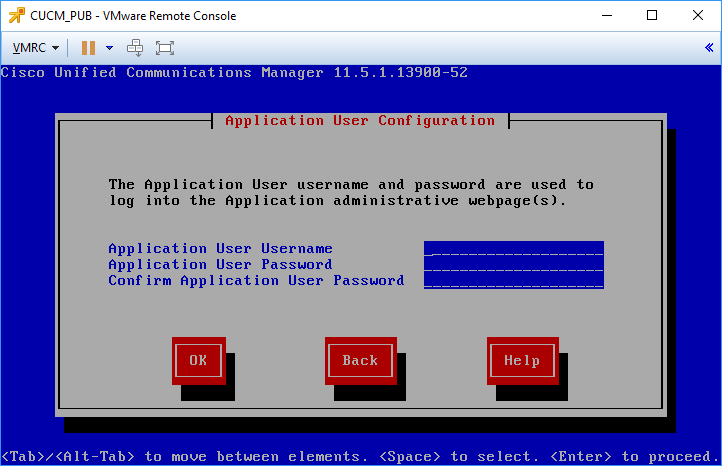The height and width of the screenshot is (466, 722).
Task: Click the Tab/Alt-Tab navigation hint text
Action: pos(361,457)
